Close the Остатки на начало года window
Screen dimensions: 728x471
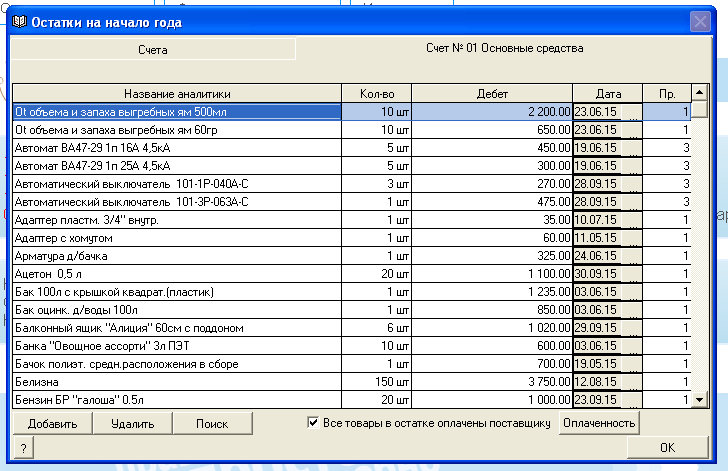[700, 21]
